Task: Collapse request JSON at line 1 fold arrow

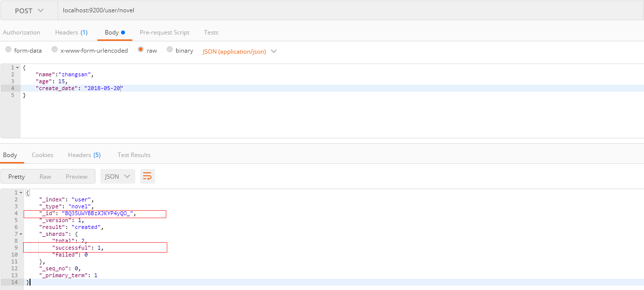Action: (x=18, y=67)
